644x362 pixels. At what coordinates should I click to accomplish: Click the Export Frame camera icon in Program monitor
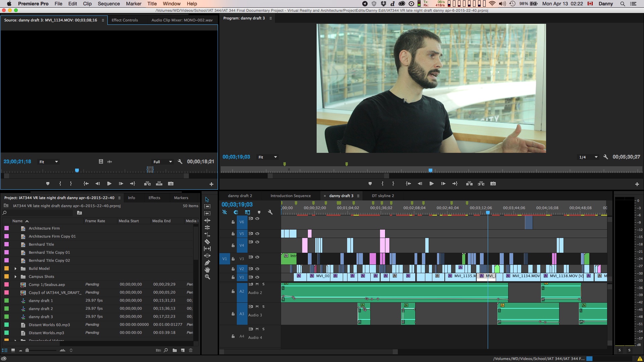[x=493, y=184]
